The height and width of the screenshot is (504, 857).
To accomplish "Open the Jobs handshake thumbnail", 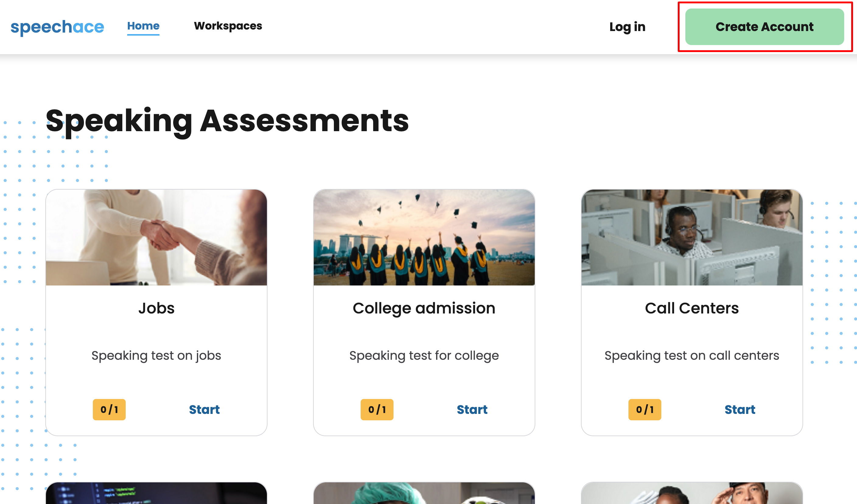I will coord(156,237).
